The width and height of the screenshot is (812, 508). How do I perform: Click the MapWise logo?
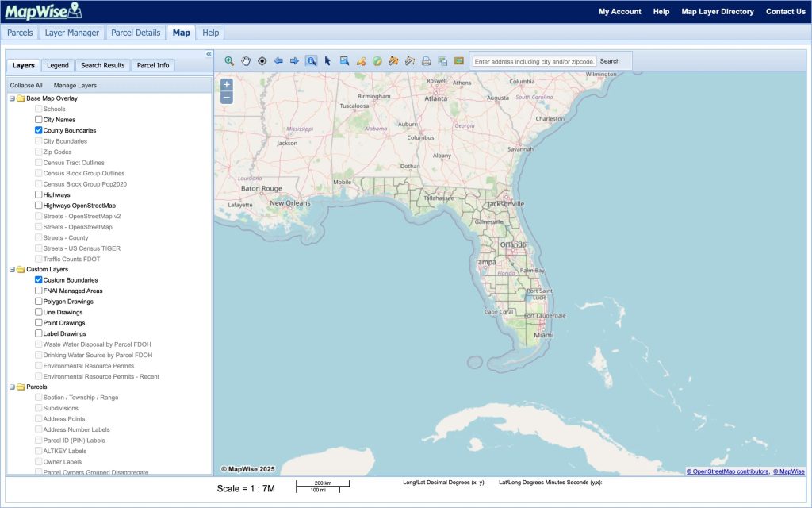[44, 11]
